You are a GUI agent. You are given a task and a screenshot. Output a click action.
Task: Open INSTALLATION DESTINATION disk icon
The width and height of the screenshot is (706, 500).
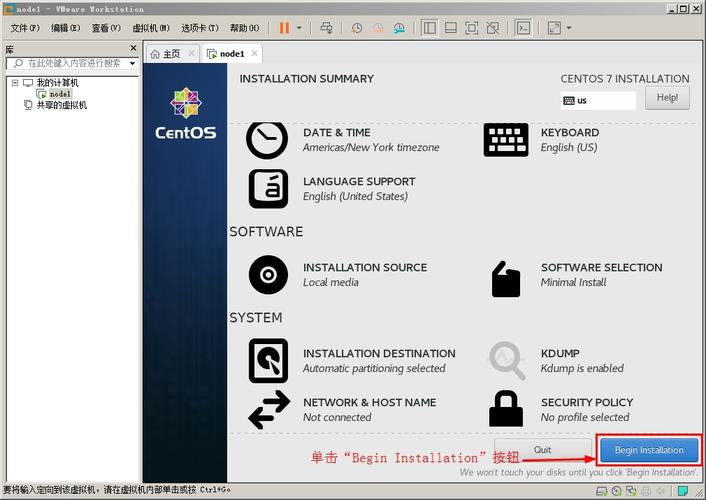tap(268, 361)
